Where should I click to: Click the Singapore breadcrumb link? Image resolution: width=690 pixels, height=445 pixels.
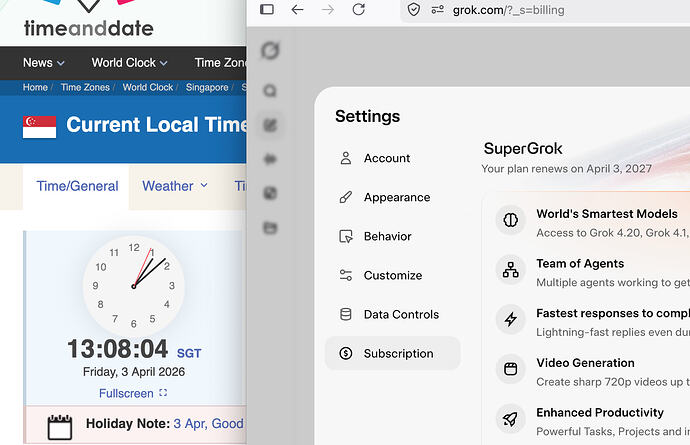point(207,87)
